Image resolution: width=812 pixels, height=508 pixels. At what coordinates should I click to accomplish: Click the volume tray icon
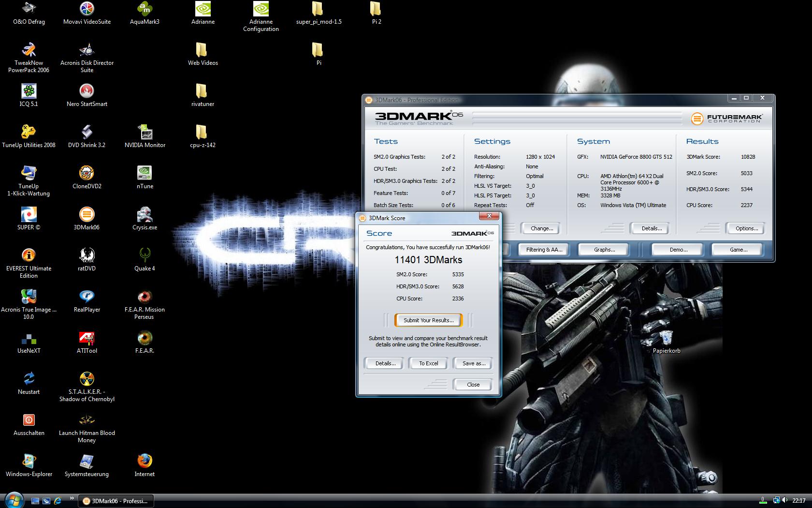pos(784,501)
